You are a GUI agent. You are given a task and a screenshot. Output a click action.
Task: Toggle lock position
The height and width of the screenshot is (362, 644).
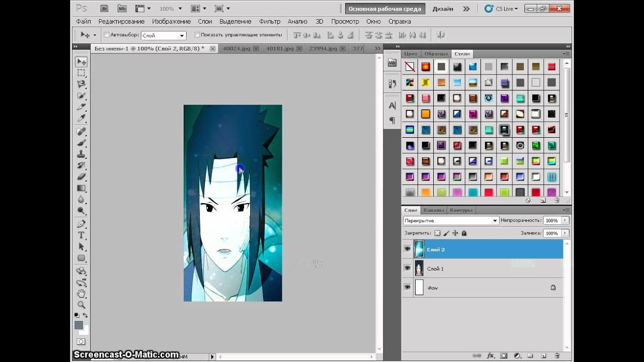(x=455, y=233)
